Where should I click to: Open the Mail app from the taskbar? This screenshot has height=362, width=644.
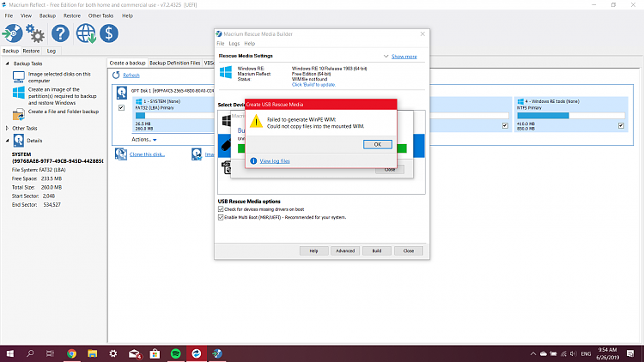click(134, 353)
